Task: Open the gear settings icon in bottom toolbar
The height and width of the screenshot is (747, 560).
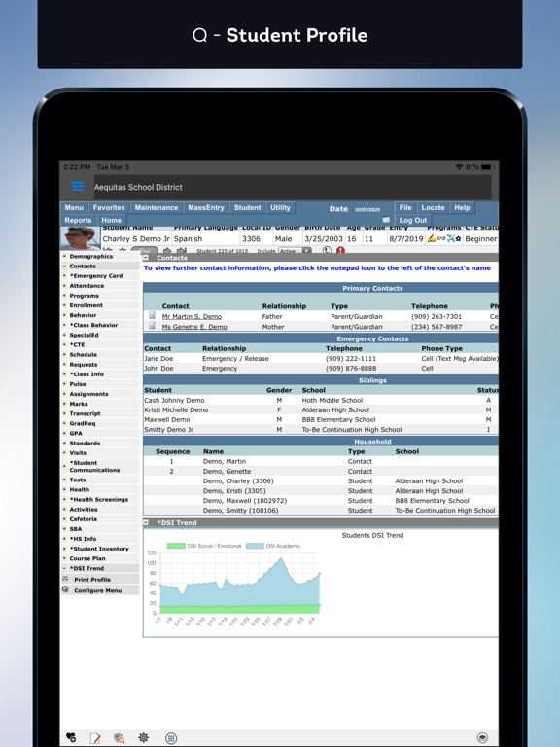Action: pyautogui.click(x=143, y=737)
